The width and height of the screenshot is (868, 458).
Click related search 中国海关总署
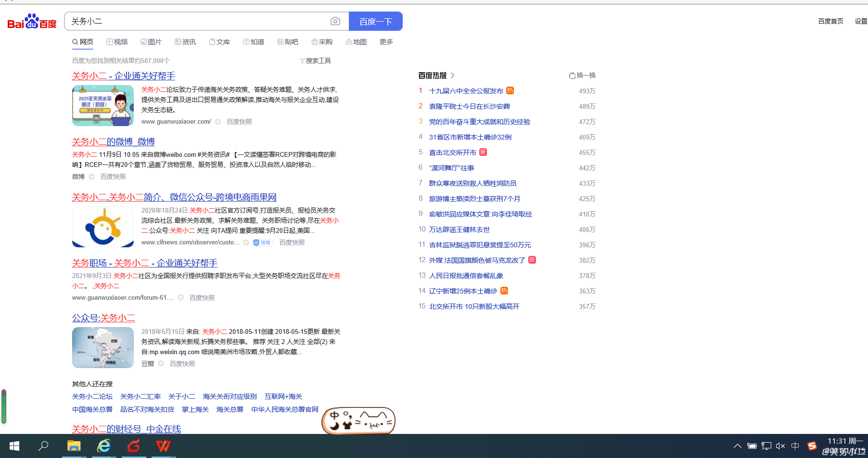[x=92, y=409]
